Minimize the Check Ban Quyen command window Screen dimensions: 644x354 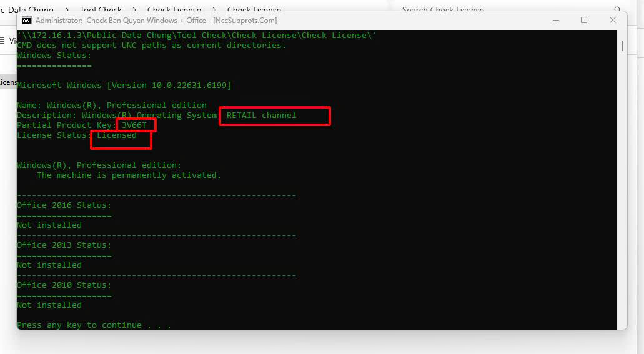pyautogui.click(x=556, y=20)
